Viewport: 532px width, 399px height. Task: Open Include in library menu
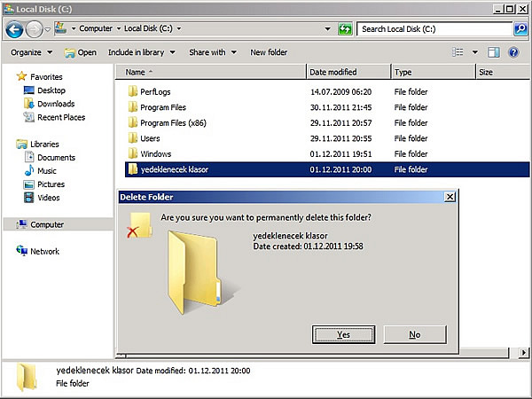pyautogui.click(x=142, y=52)
